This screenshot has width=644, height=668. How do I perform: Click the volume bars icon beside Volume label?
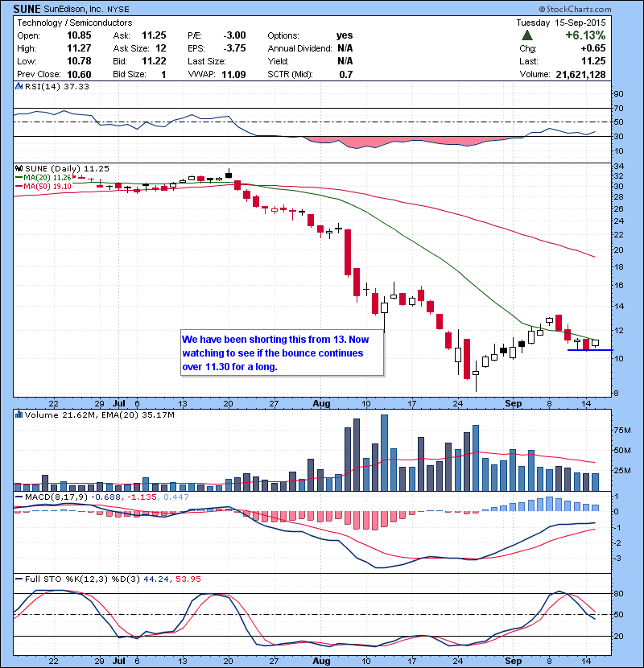pyautogui.click(x=19, y=414)
